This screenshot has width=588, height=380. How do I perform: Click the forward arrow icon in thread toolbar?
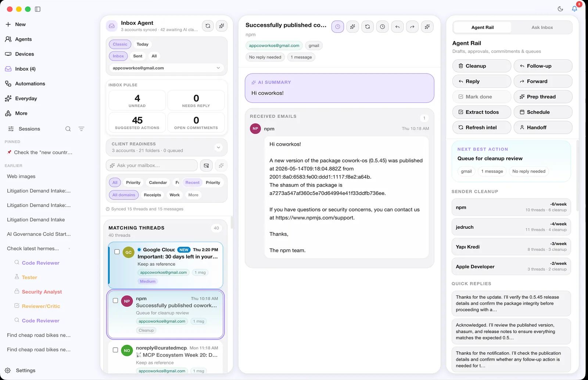(x=412, y=26)
